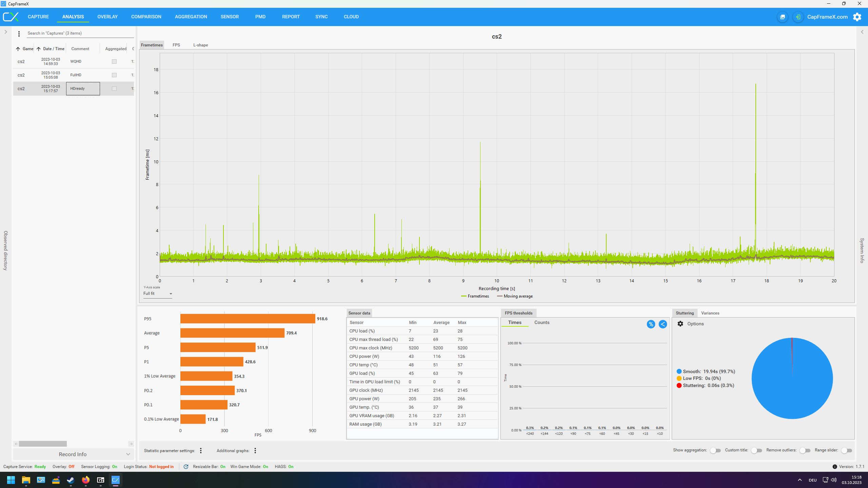This screenshot has width=868, height=488.
Task: Switch to AGGREGATION tab
Action: click(191, 17)
